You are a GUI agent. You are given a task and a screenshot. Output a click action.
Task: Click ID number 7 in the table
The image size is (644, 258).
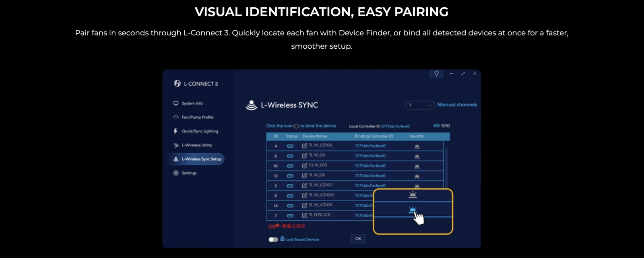276,216
